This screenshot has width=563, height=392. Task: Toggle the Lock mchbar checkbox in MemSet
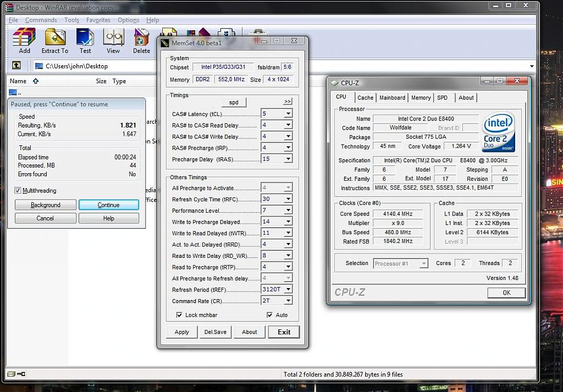[179, 315]
